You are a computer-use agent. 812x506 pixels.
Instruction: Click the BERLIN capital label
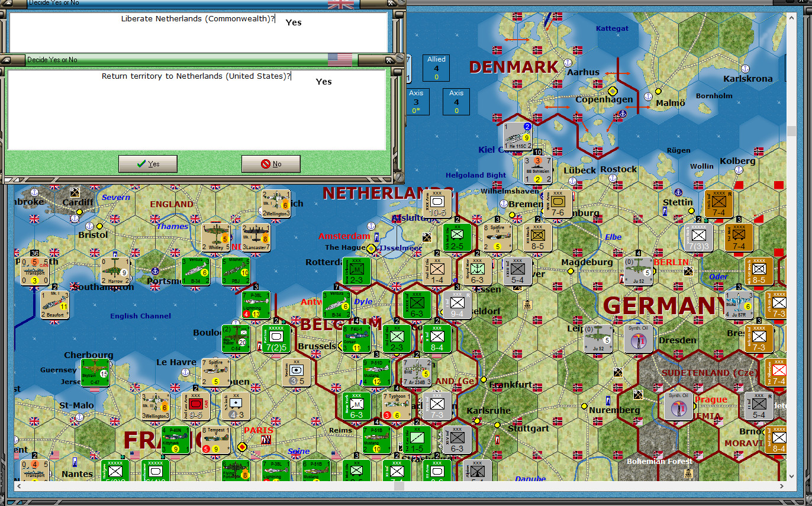(x=671, y=262)
